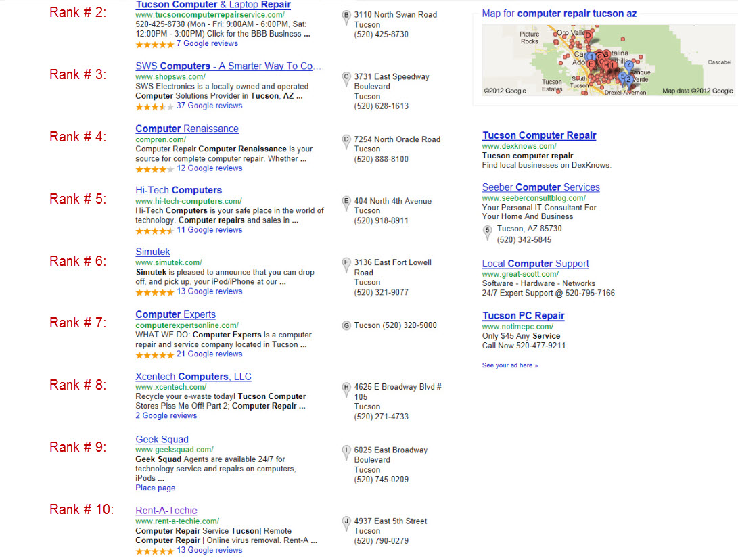This screenshot has height=560, width=738.
Task: Click www.xcentech.com URL text
Action: (171, 387)
